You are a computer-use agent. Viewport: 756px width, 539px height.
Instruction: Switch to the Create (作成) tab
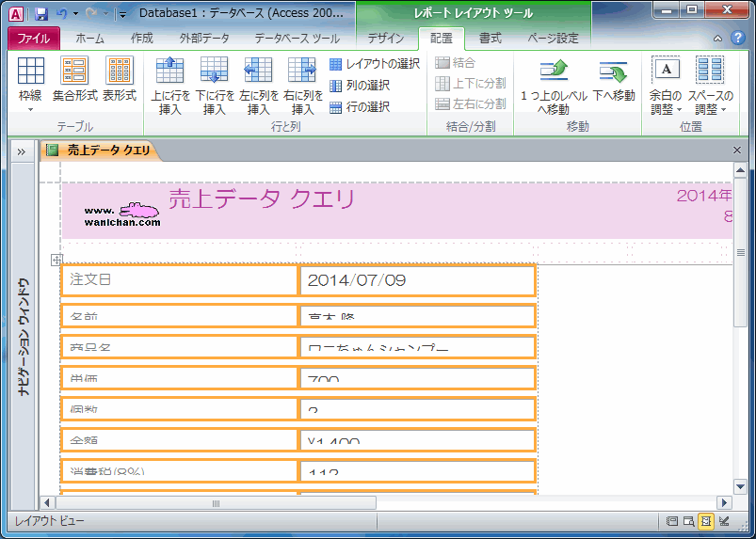coord(142,39)
